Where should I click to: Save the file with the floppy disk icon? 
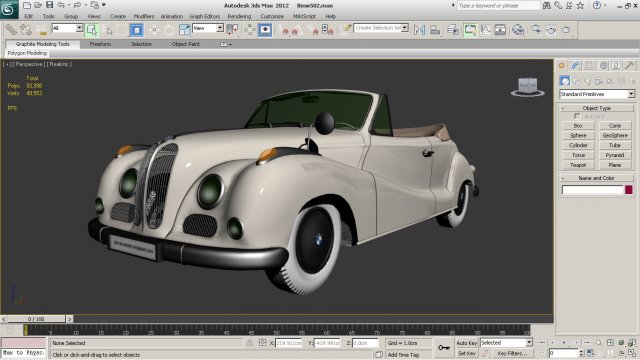click(49, 5)
